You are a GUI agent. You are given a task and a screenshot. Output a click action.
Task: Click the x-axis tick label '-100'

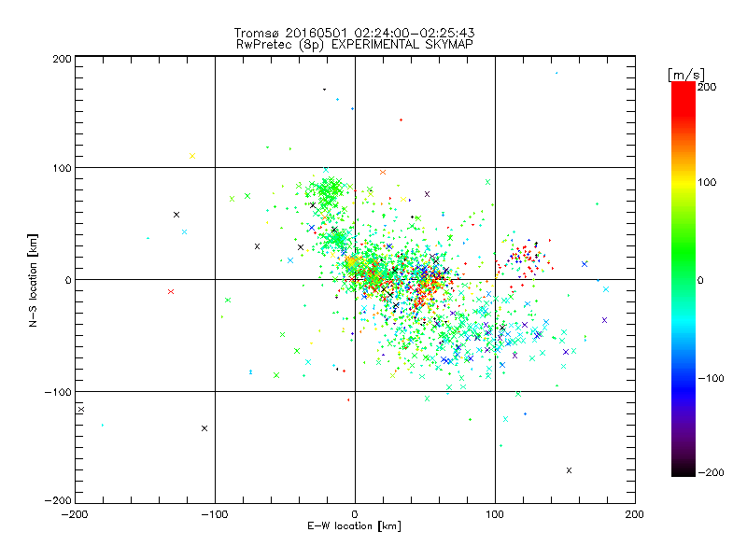[215, 514]
